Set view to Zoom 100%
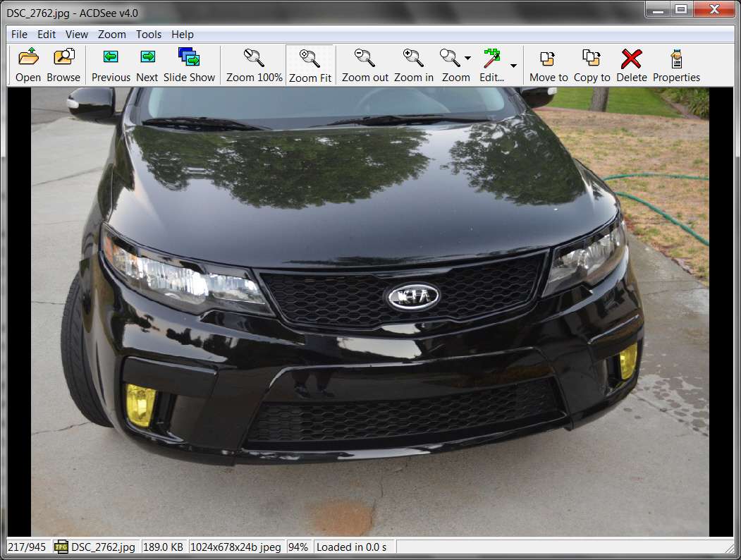741x560 pixels. point(255,65)
